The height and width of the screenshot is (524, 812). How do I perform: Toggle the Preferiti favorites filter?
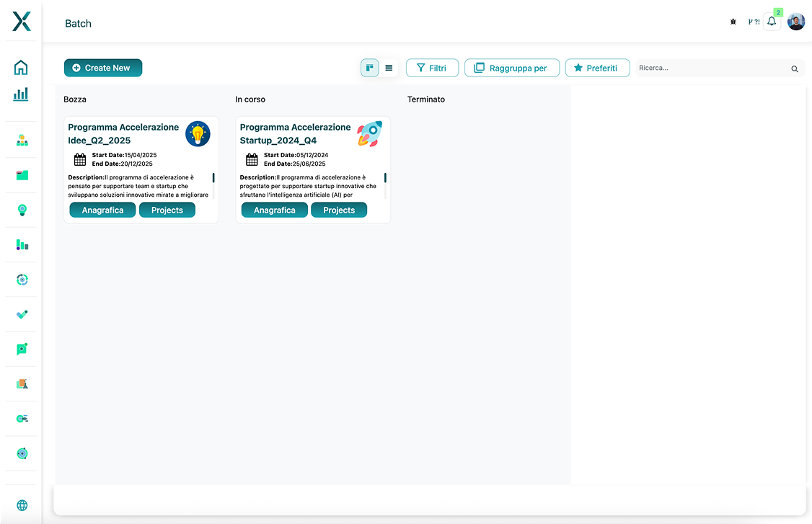[597, 68]
